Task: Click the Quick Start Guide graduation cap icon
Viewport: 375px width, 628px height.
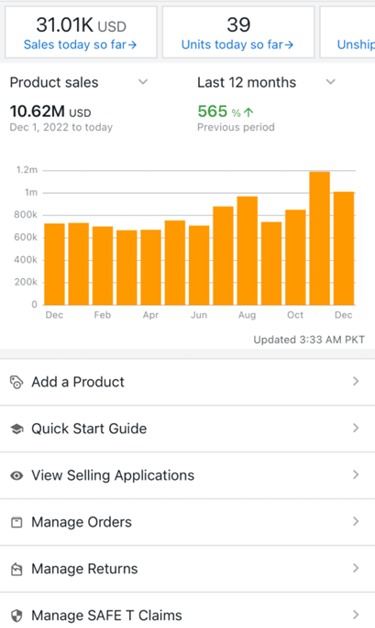Action: point(16,429)
